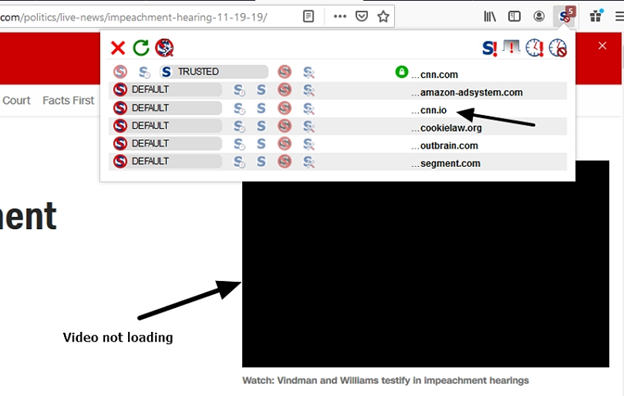624x396 pixels.
Task: Open Firefox account icon
Action: pyautogui.click(x=539, y=16)
